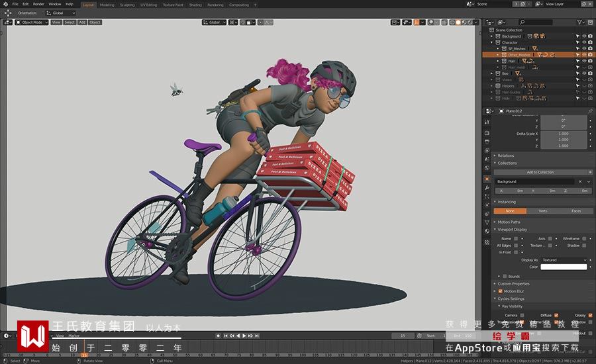Viewport: 596px width, 364px height.
Task: Toggle selectability arrow for Hair collection
Action: (577, 61)
